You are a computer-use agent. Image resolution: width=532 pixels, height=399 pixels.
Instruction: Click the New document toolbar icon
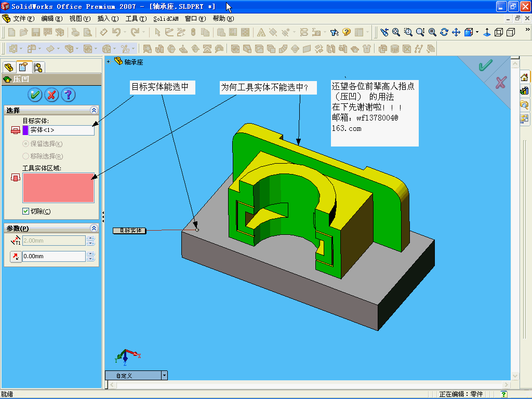tap(11, 32)
